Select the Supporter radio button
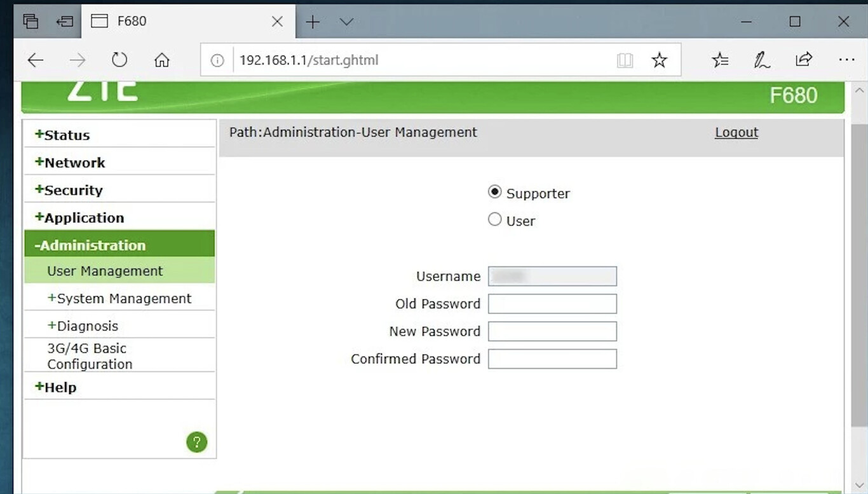The height and width of the screenshot is (494, 868). click(494, 192)
